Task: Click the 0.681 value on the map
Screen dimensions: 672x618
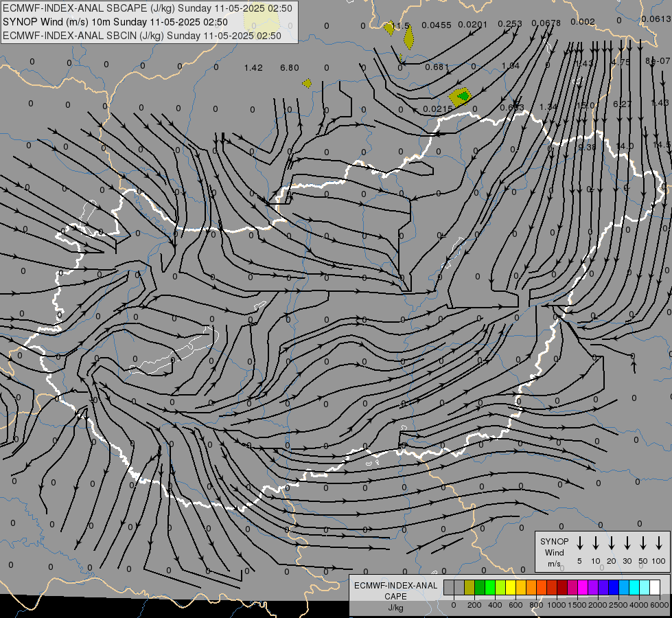Action: tap(437, 67)
